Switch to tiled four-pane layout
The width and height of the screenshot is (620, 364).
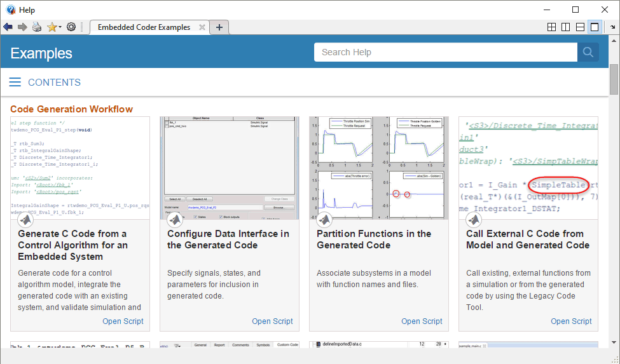pyautogui.click(x=552, y=27)
